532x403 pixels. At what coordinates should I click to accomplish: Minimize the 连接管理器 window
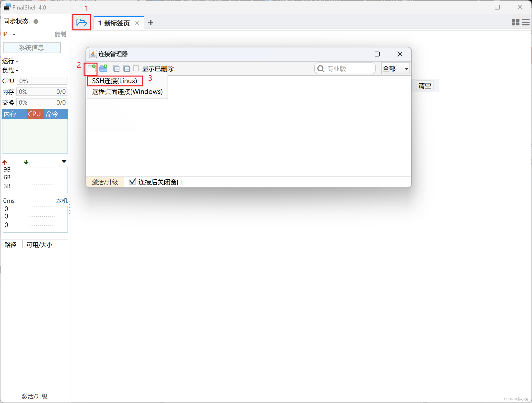click(355, 54)
